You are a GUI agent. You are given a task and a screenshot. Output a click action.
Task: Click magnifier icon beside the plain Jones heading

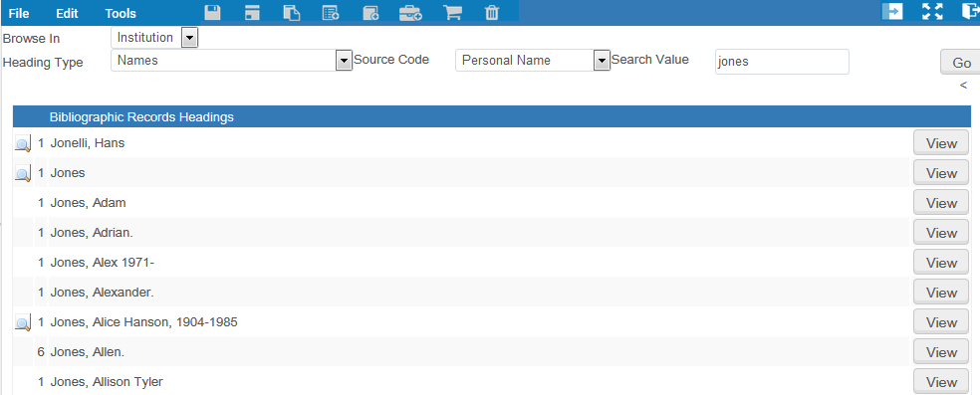pos(23,174)
